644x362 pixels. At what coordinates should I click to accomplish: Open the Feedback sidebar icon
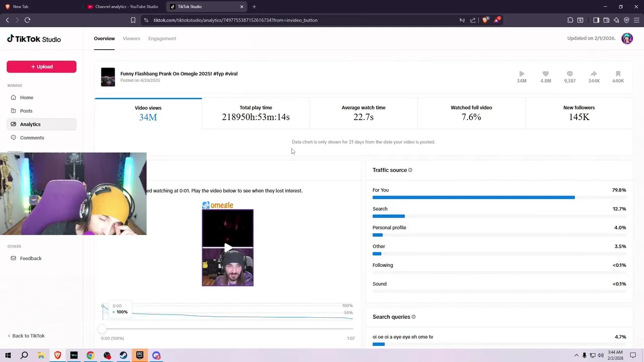coord(14,258)
